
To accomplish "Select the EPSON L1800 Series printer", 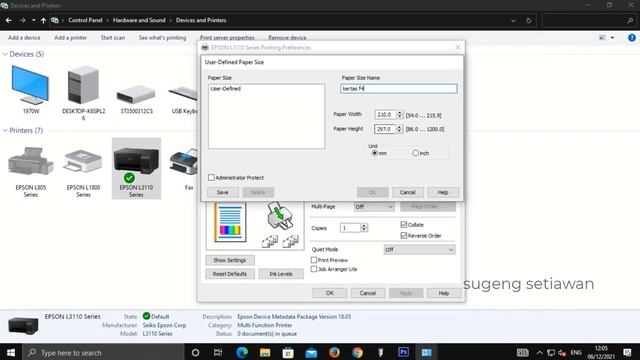I will (x=83, y=161).
